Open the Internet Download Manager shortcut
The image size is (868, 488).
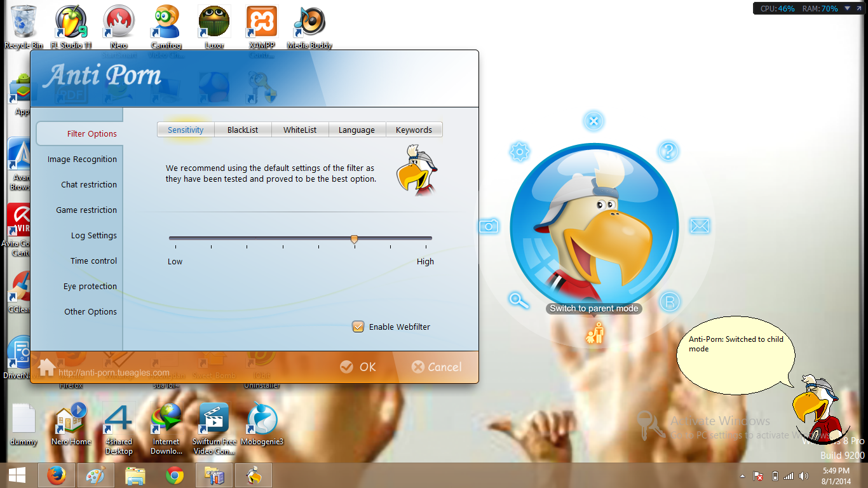(x=166, y=429)
